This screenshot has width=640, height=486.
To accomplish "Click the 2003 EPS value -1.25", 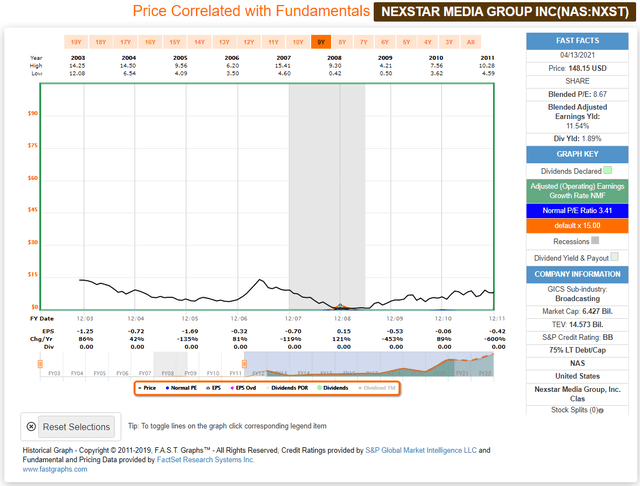I will click(x=85, y=331).
